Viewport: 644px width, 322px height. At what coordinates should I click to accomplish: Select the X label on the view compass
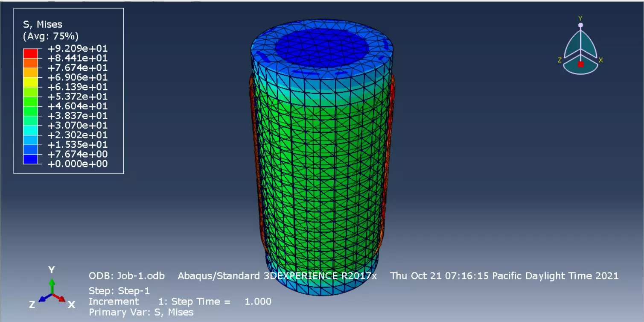(600, 60)
